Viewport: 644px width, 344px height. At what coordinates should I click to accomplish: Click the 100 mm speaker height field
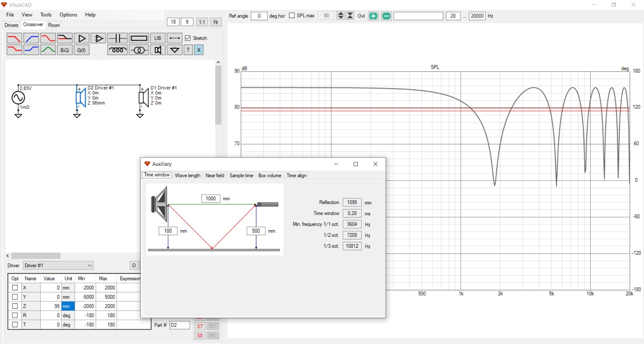pos(168,231)
